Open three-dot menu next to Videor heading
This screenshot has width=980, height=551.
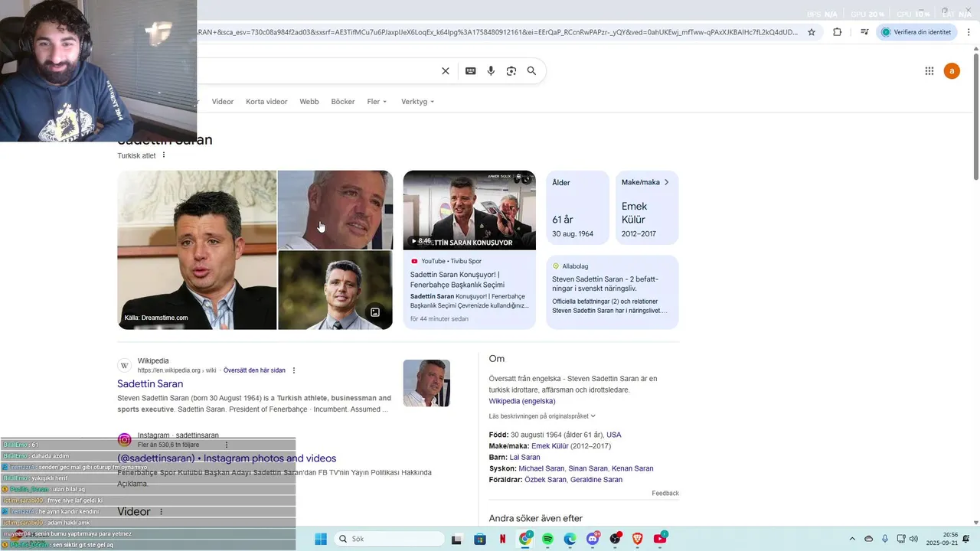click(161, 512)
